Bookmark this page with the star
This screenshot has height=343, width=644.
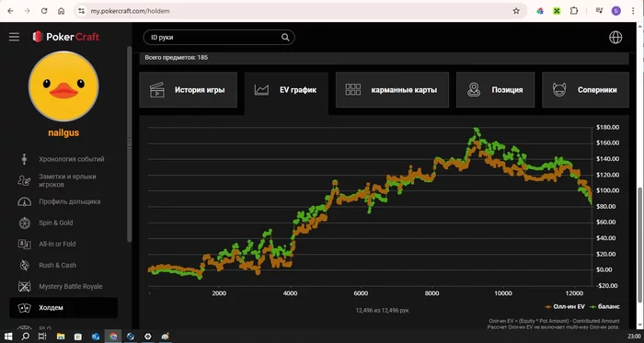pyautogui.click(x=516, y=11)
